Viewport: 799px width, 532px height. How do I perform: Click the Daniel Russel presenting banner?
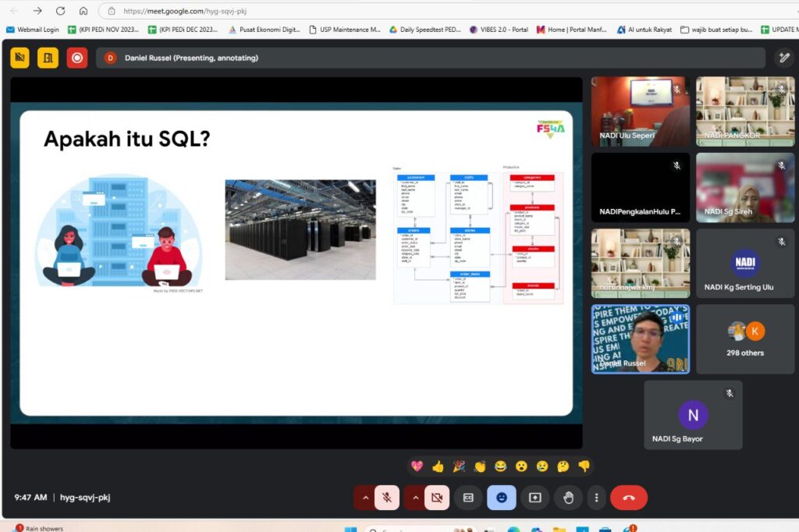tap(191, 58)
